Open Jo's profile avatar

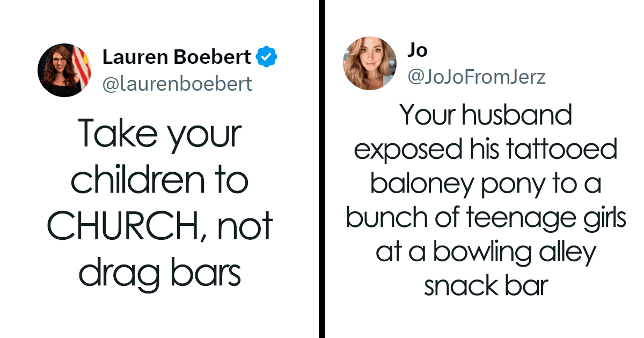point(370,63)
